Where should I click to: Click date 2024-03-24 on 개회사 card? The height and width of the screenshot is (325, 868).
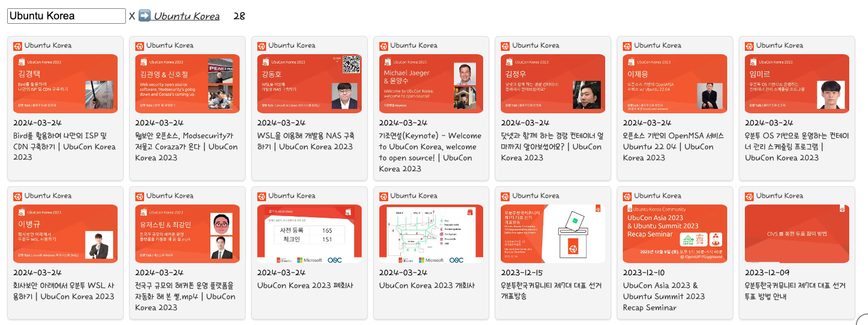click(x=403, y=272)
